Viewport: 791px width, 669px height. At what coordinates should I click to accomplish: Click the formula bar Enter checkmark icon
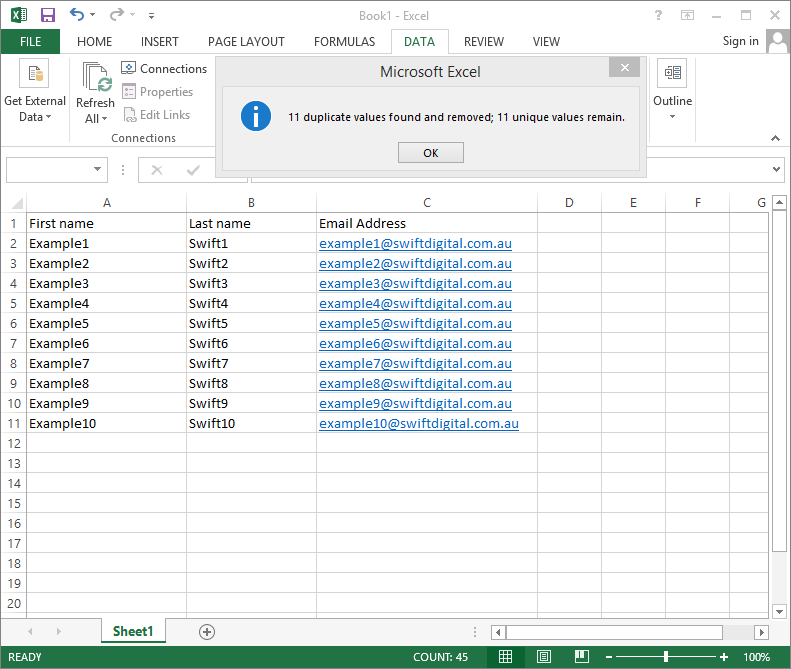(193, 170)
